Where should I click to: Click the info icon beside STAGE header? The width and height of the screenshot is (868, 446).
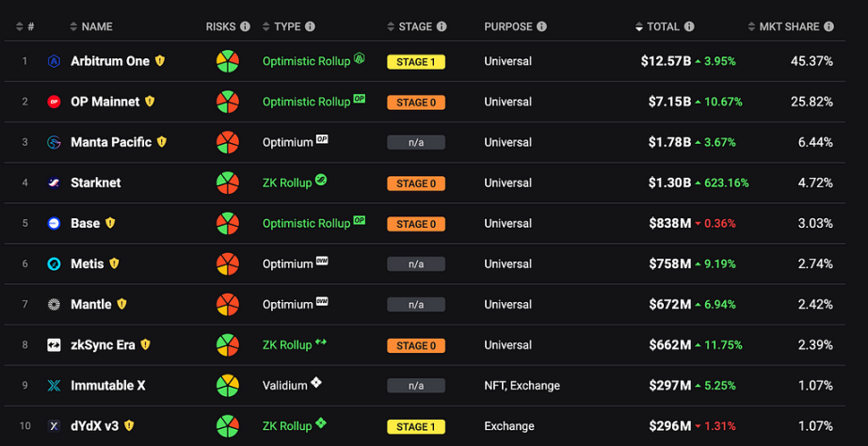(442, 27)
